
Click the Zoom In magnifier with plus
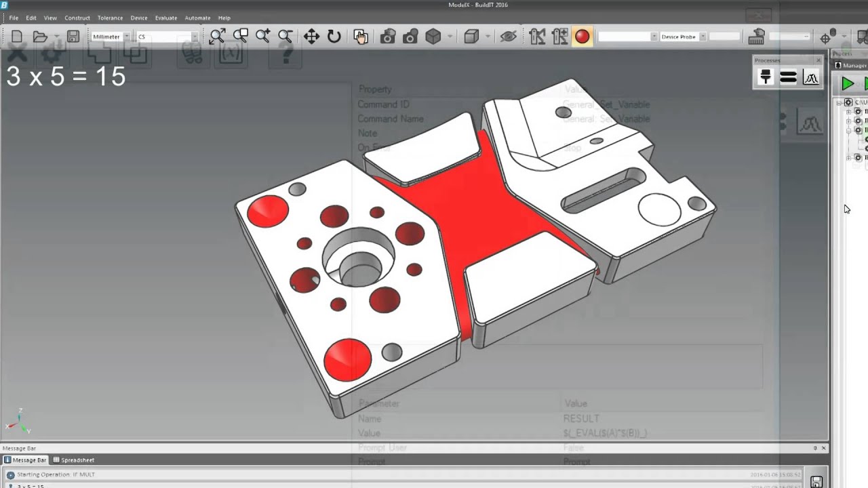262,37
